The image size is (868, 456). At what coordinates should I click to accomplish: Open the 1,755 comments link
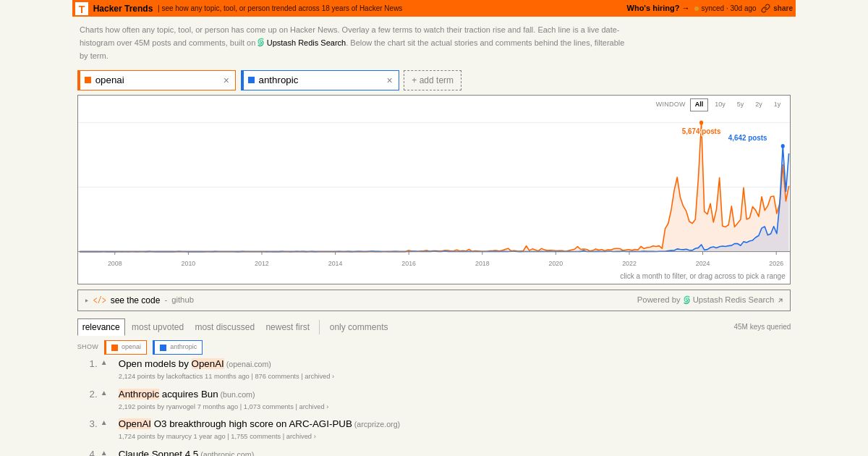(x=255, y=436)
